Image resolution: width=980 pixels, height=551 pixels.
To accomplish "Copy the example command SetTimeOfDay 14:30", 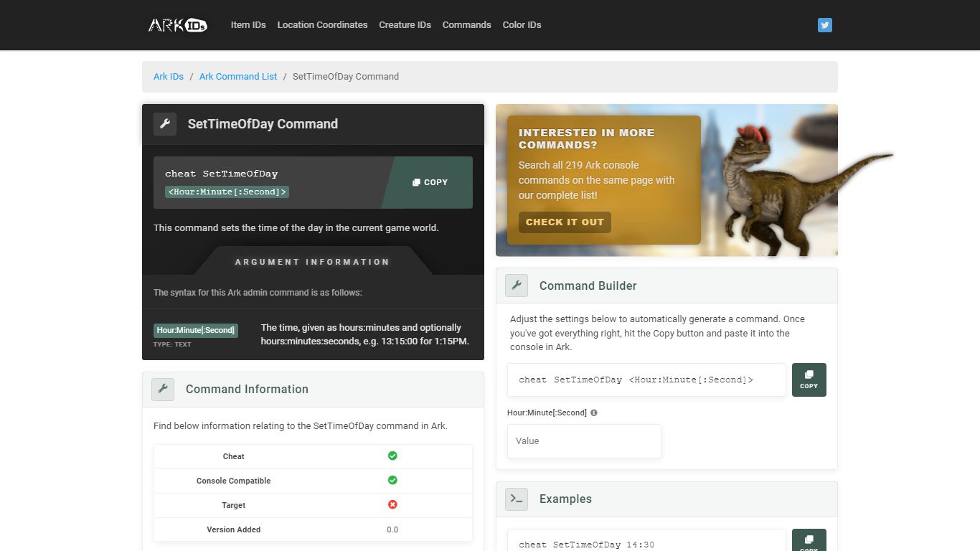I will coord(809,540).
